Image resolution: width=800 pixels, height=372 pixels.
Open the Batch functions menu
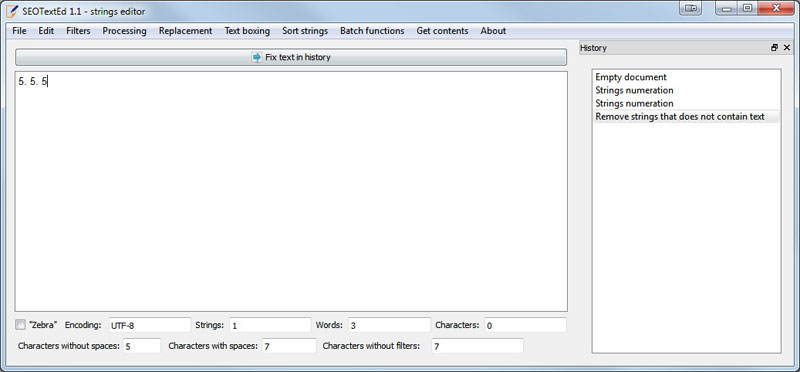372,31
